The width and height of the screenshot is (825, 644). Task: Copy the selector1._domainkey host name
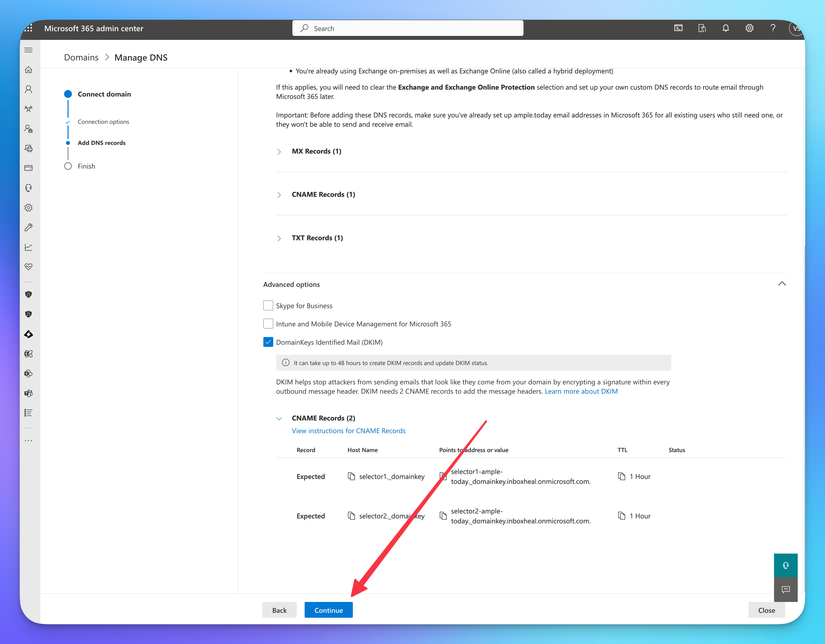(x=351, y=476)
